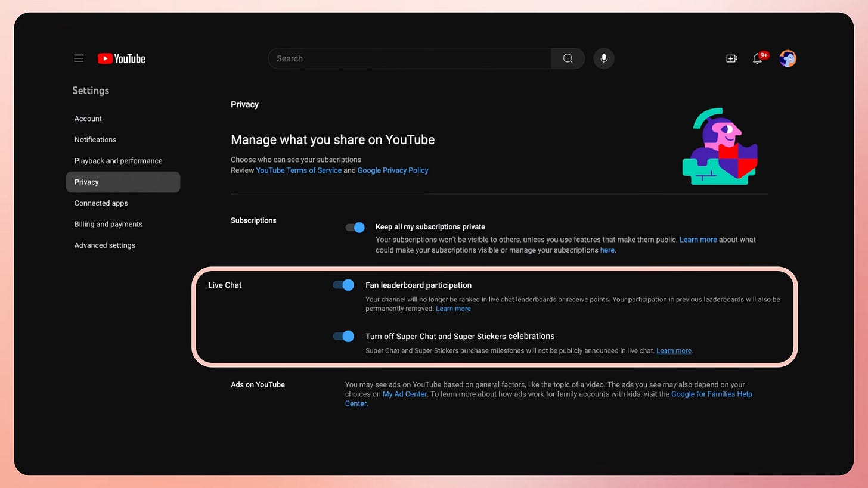868x488 pixels.
Task: Open Playback and performance settings
Action: tap(123, 161)
